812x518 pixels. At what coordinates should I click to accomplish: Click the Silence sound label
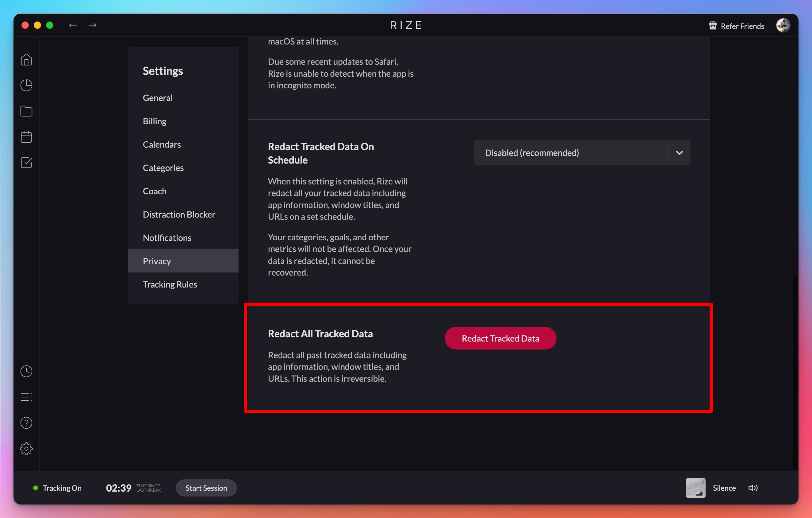(x=724, y=488)
